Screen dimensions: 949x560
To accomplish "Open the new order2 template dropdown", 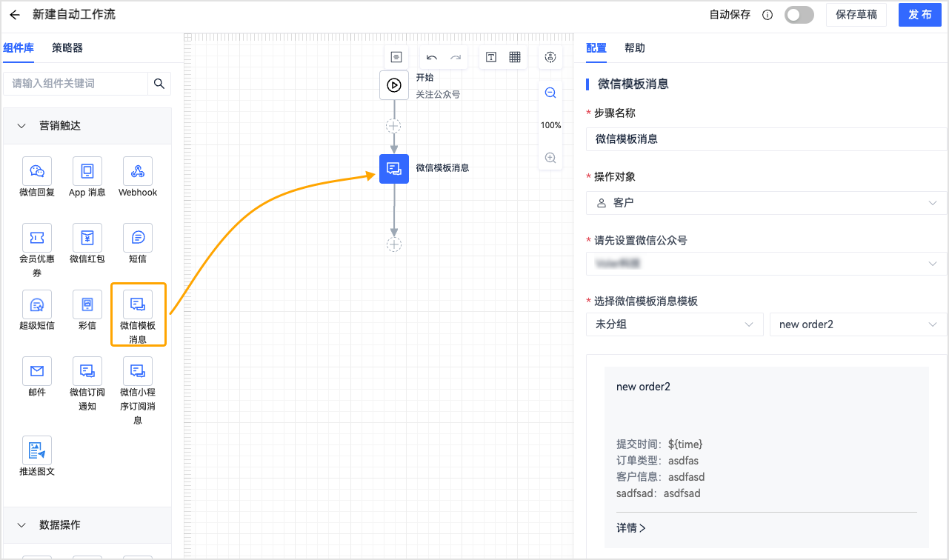I will [x=858, y=324].
